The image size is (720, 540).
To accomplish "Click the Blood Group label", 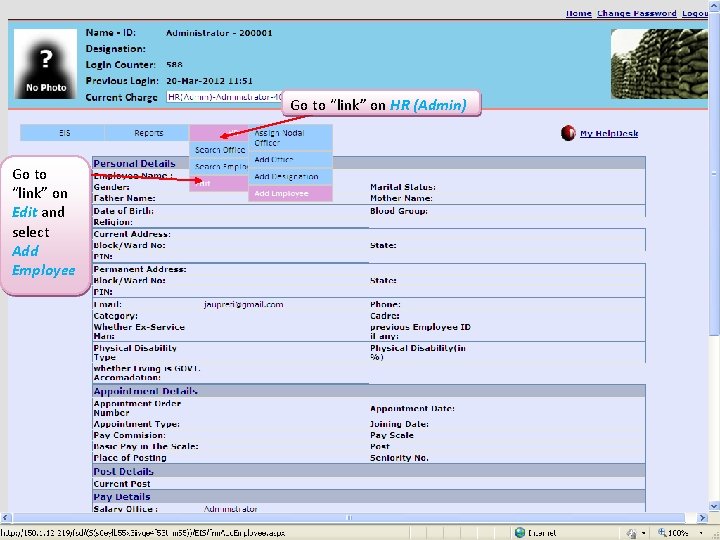I will (x=399, y=211).
